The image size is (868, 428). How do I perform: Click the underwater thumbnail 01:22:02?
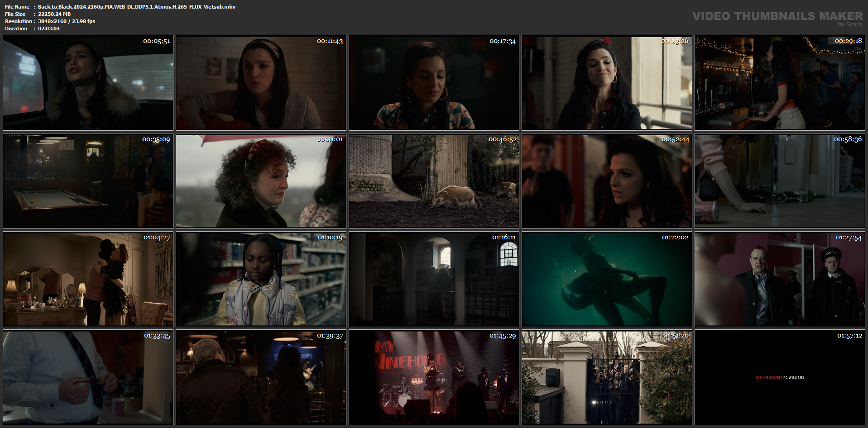[x=607, y=279]
